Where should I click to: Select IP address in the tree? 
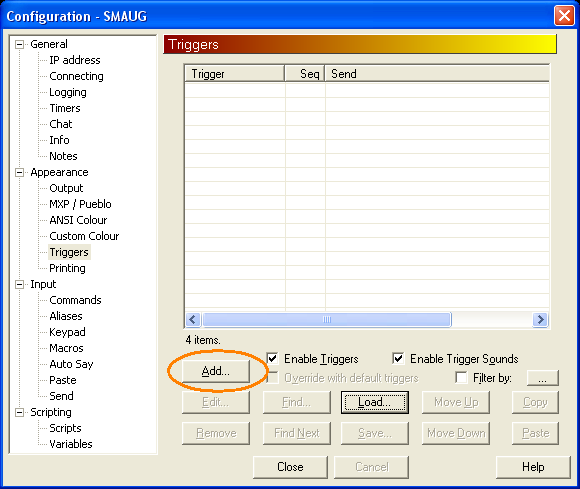tap(75, 60)
